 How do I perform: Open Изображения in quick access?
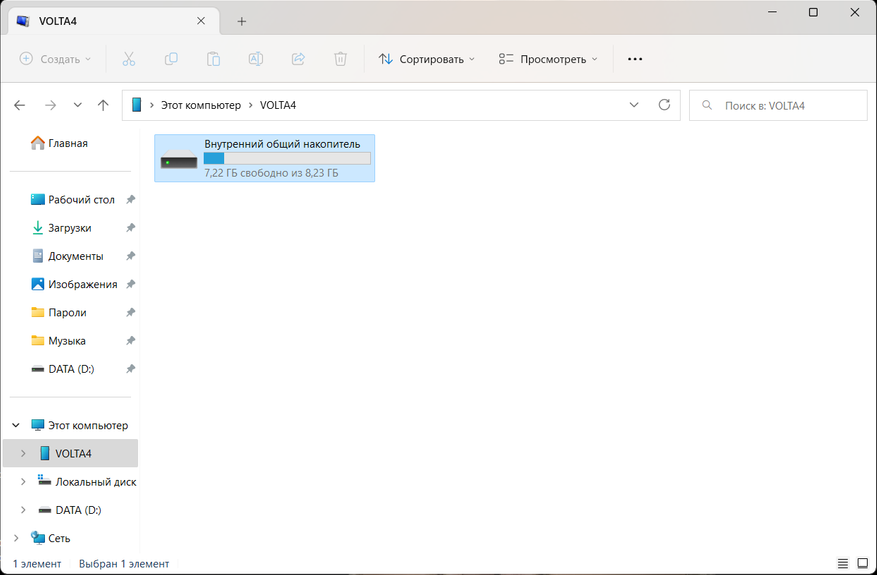pyautogui.click(x=74, y=284)
